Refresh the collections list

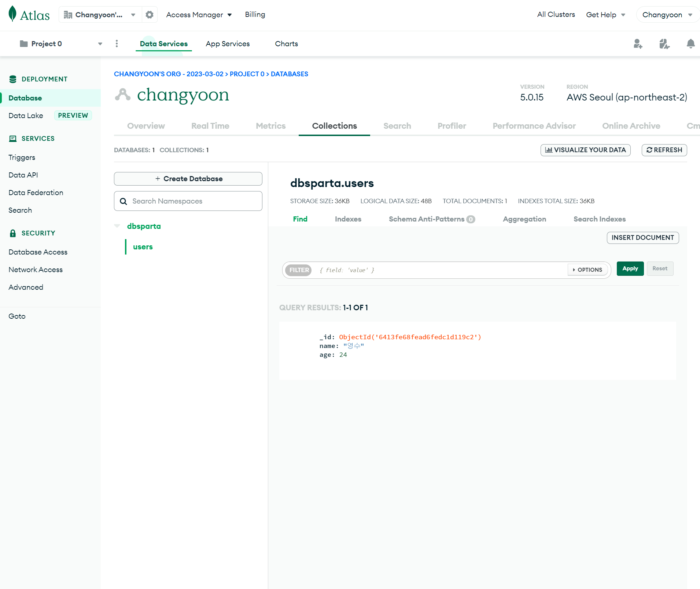(x=664, y=150)
